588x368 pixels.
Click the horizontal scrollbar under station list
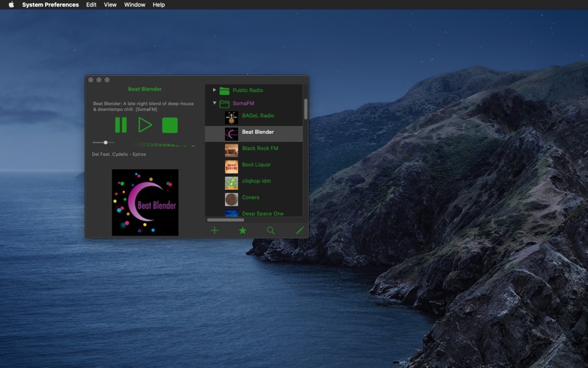coord(226,220)
